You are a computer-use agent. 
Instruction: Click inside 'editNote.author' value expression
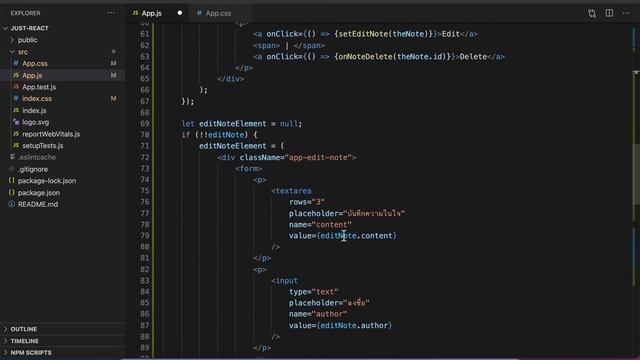click(354, 325)
